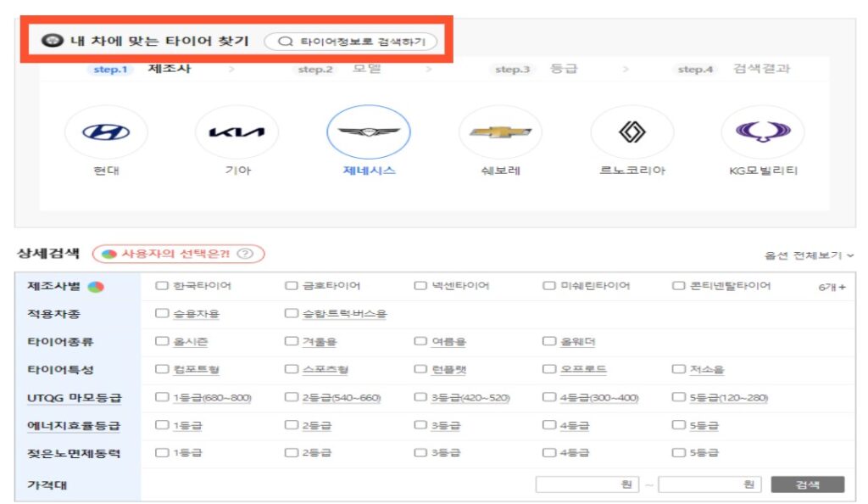The width and height of the screenshot is (868, 504).
Task: Select the KG Mobility logo
Action: (x=764, y=132)
